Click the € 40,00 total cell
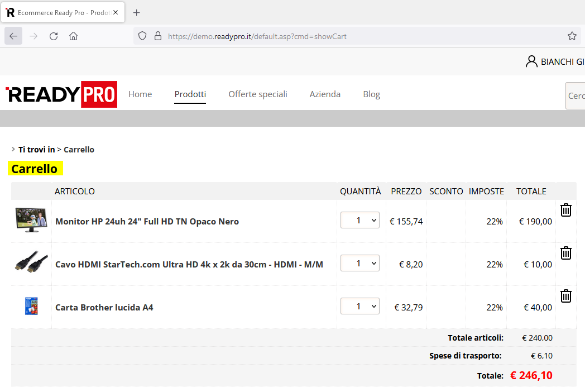 tap(538, 308)
